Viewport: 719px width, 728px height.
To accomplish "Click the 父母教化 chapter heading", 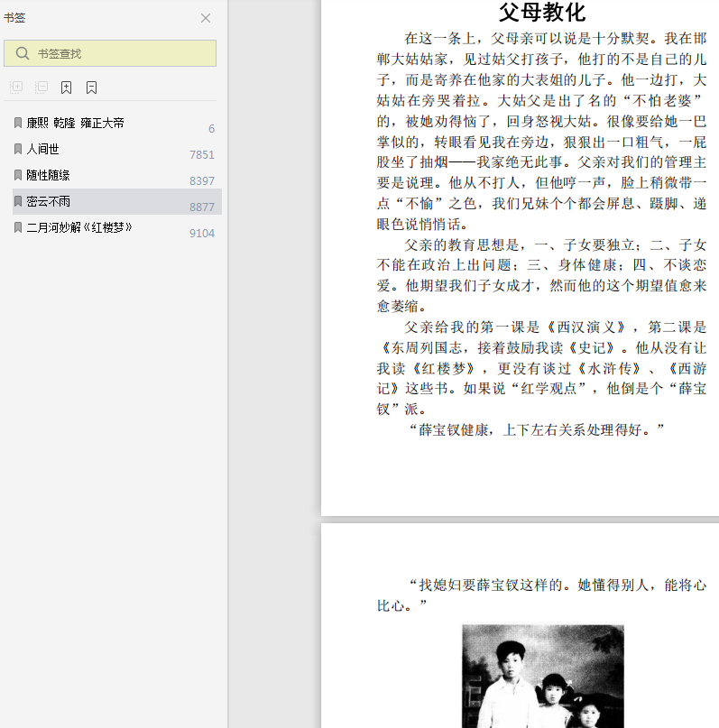I will (541, 12).
